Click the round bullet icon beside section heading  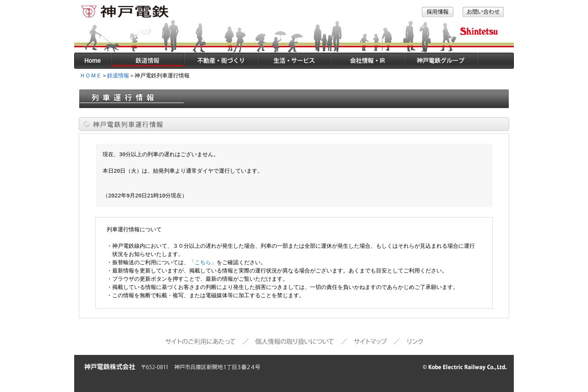[x=87, y=125]
